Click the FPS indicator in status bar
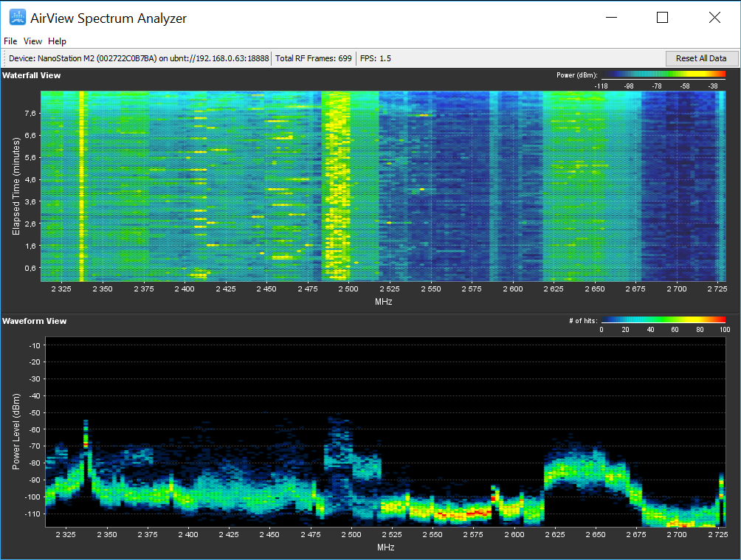741x560 pixels. tap(375, 58)
